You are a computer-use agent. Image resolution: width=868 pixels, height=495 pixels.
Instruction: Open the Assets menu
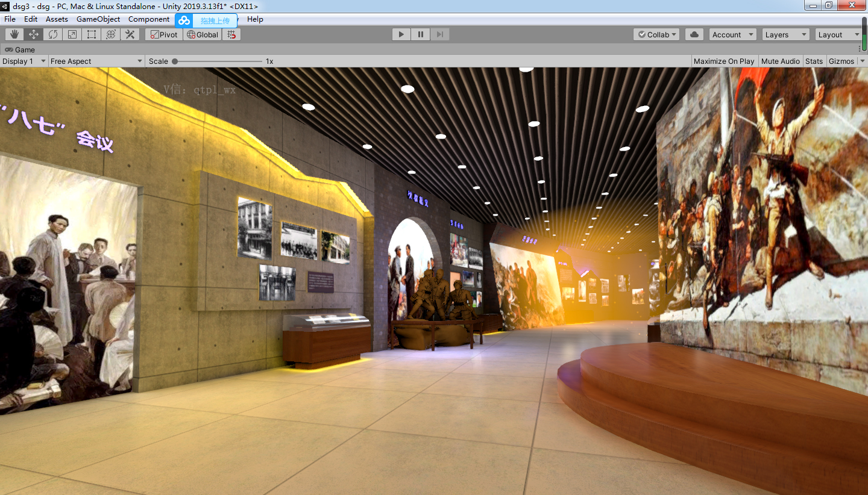(57, 19)
